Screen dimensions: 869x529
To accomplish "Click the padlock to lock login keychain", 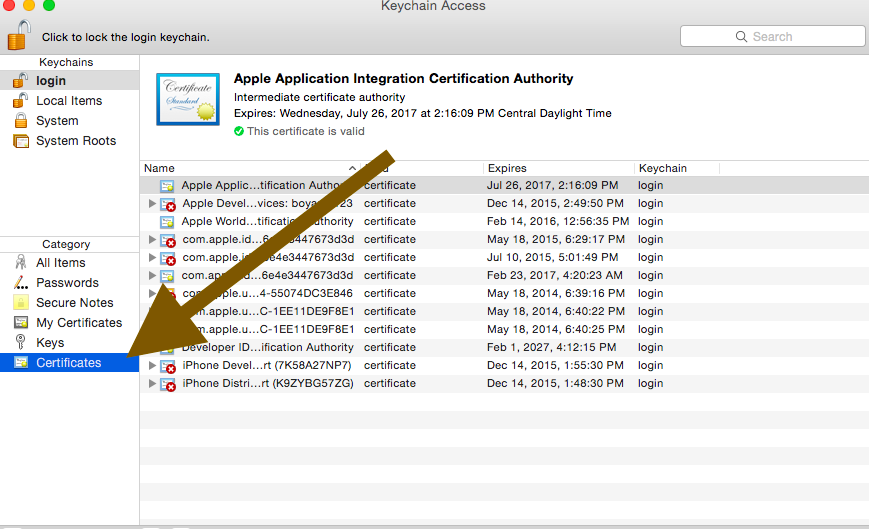I will click(19, 35).
